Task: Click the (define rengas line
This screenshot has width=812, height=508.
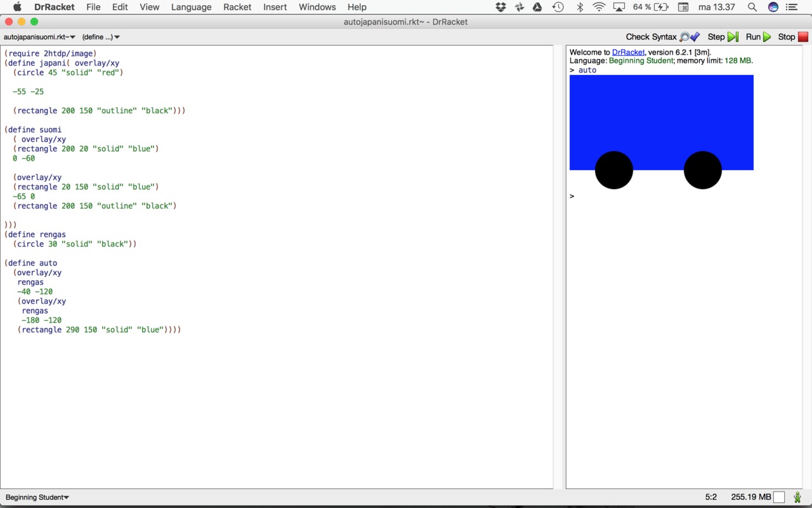Action: (x=35, y=234)
